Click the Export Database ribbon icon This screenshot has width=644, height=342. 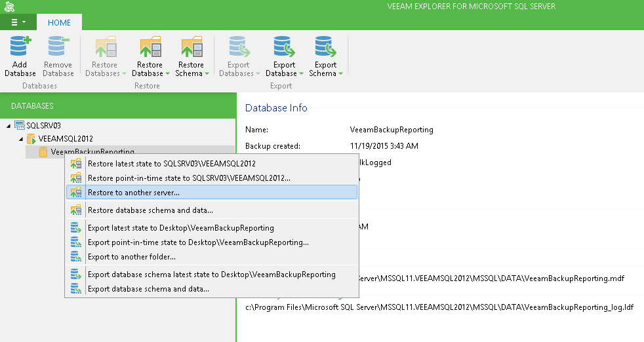[x=284, y=46]
